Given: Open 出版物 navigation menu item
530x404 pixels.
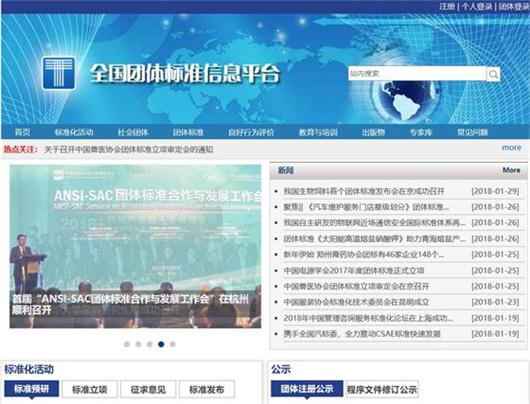Looking at the screenshot, I should tap(374, 132).
